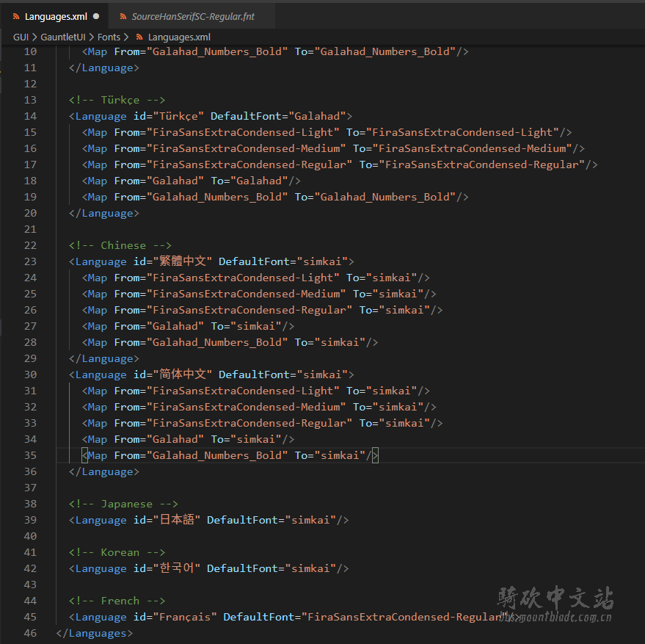Image resolution: width=645 pixels, height=644 pixels.
Task: Click To value "Galahad_Numbers_Bold" on line 10
Action: coord(385,52)
